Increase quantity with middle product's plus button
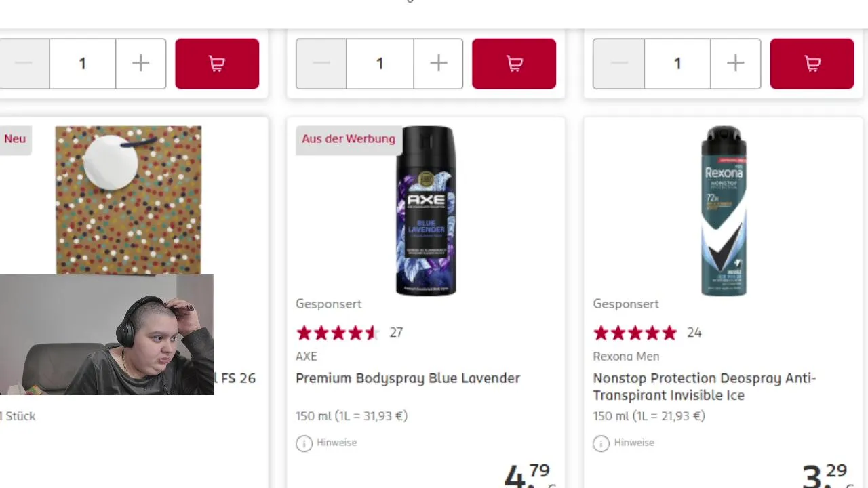The height and width of the screenshot is (488, 868). click(x=438, y=64)
